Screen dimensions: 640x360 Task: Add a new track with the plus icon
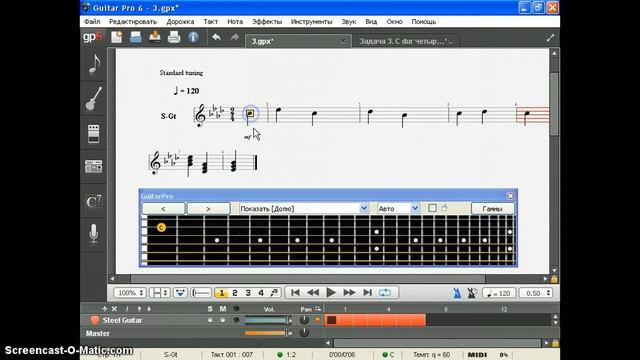[104, 309]
